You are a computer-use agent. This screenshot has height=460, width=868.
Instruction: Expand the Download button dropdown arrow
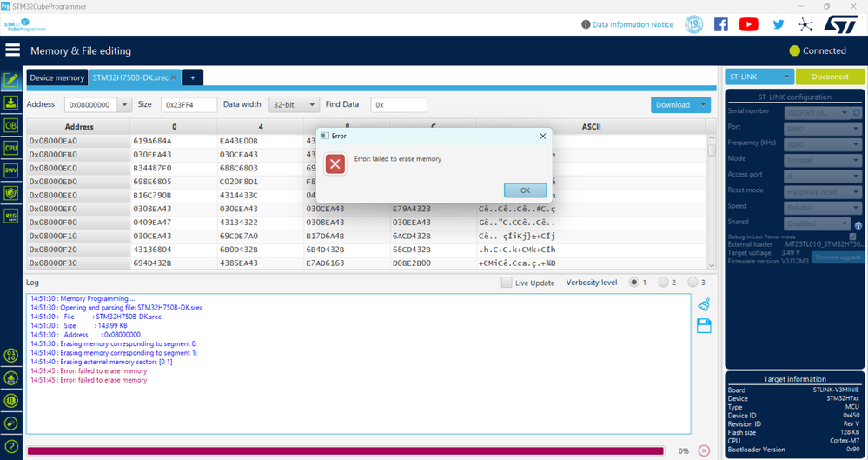coord(703,104)
